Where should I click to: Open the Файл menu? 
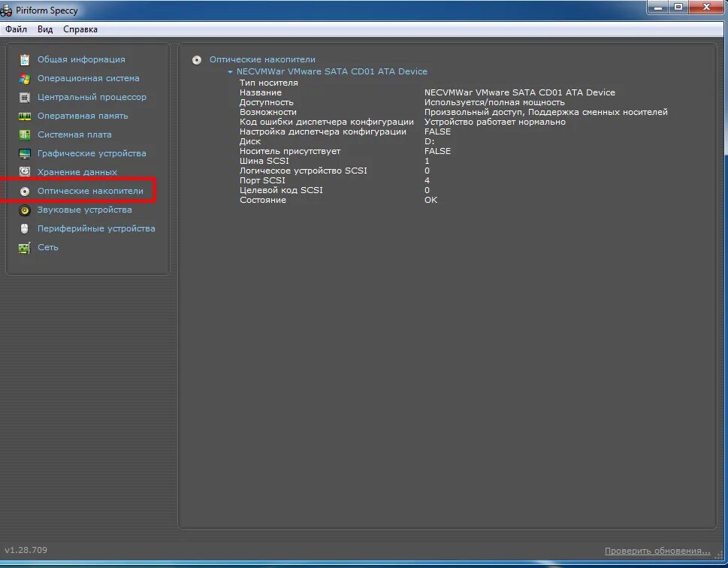[17, 29]
